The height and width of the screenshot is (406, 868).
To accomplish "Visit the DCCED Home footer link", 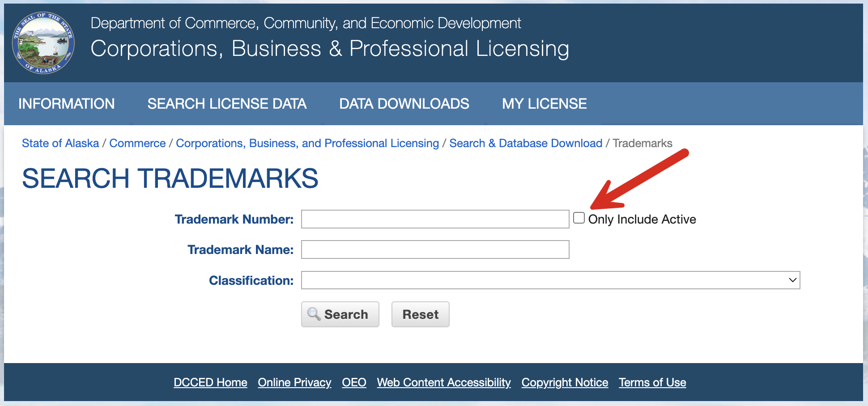I will point(210,382).
